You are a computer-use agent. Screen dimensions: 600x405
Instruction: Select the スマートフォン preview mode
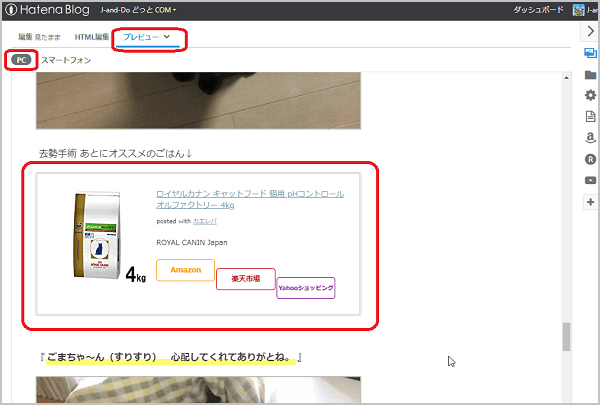66,60
